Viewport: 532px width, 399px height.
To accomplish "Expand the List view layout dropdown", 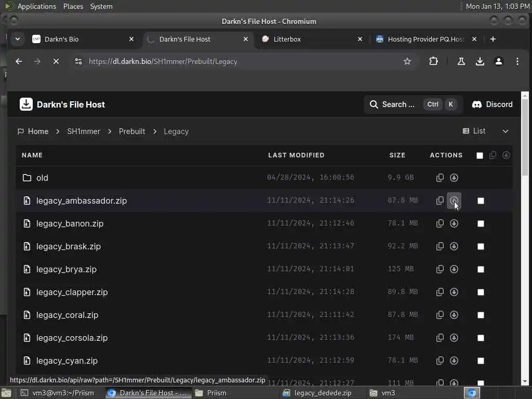I will point(486,131).
